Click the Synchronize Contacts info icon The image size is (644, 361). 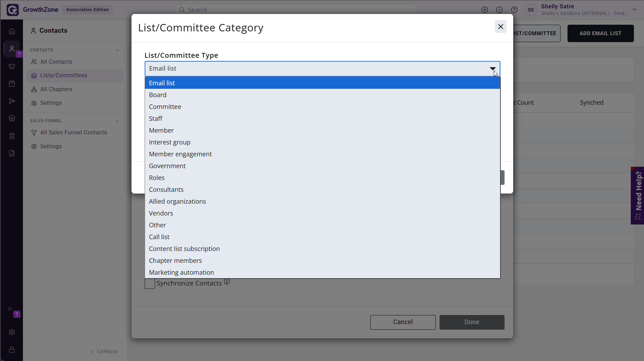pos(227,281)
